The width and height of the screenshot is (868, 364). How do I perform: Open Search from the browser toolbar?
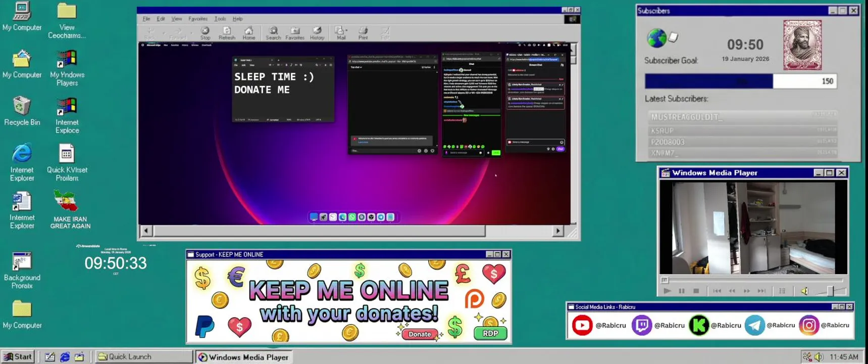pos(273,33)
